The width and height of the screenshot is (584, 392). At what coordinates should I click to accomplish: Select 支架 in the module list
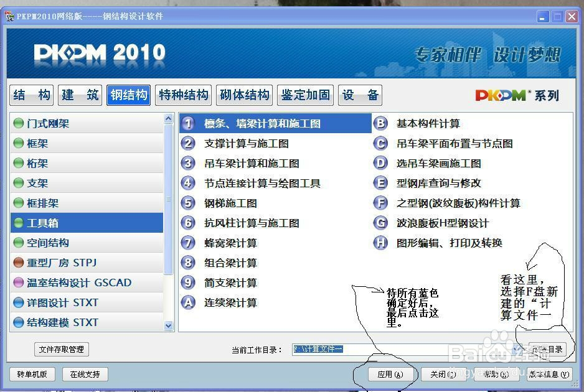[x=87, y=183]
